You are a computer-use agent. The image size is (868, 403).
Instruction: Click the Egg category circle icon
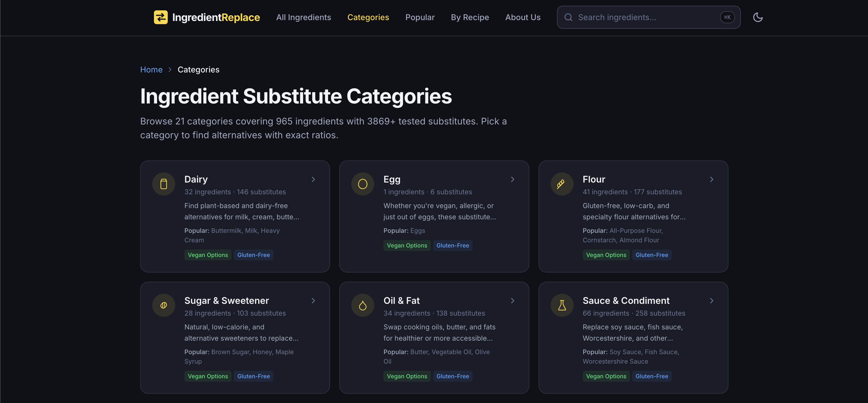pos(362,184)
